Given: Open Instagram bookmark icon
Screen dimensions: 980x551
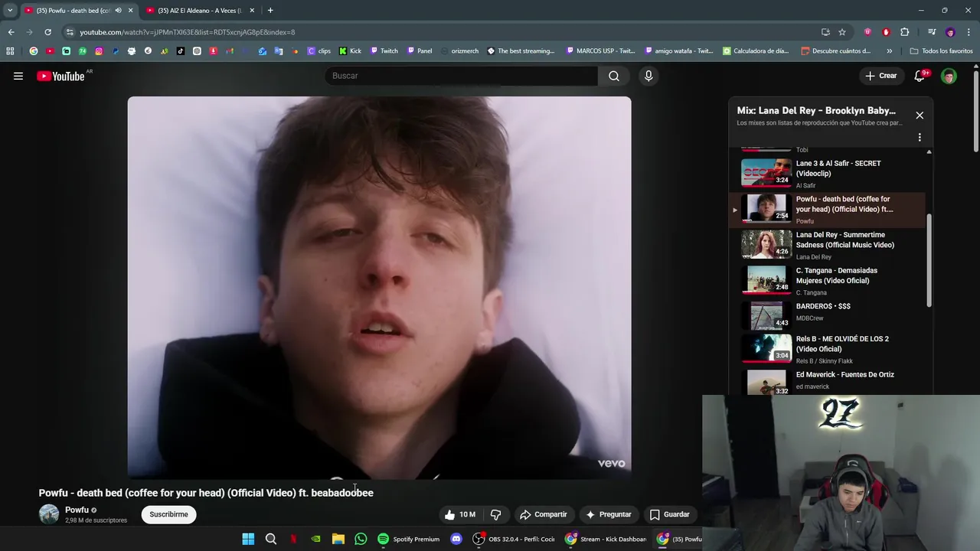Looking at the screenshot, I should click(x=99, y=51).
